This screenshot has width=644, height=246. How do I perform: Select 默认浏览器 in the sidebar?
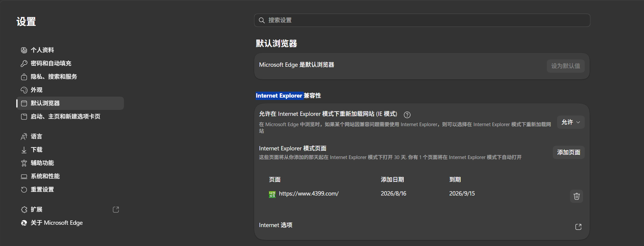tap(70, 103)
